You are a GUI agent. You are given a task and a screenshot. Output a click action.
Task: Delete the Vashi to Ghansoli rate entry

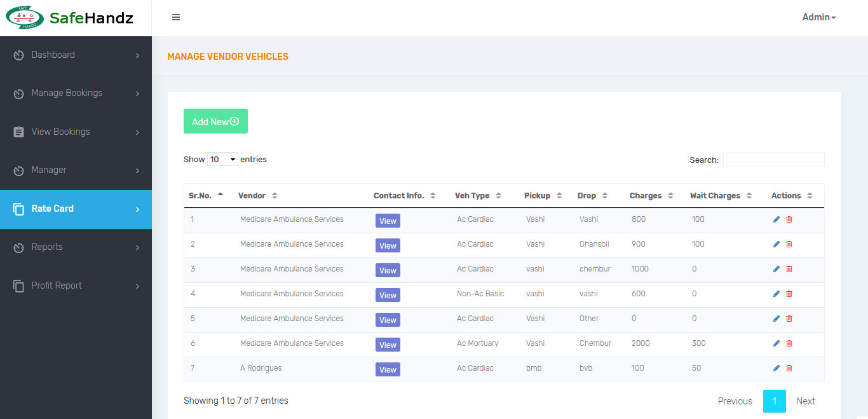[x=789, y=244]
